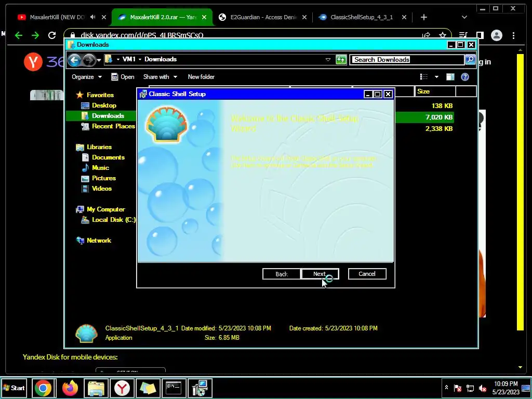Click Next in Classic Shell Setup
Viewport: 532px width, 399px height.
(320, 274)
